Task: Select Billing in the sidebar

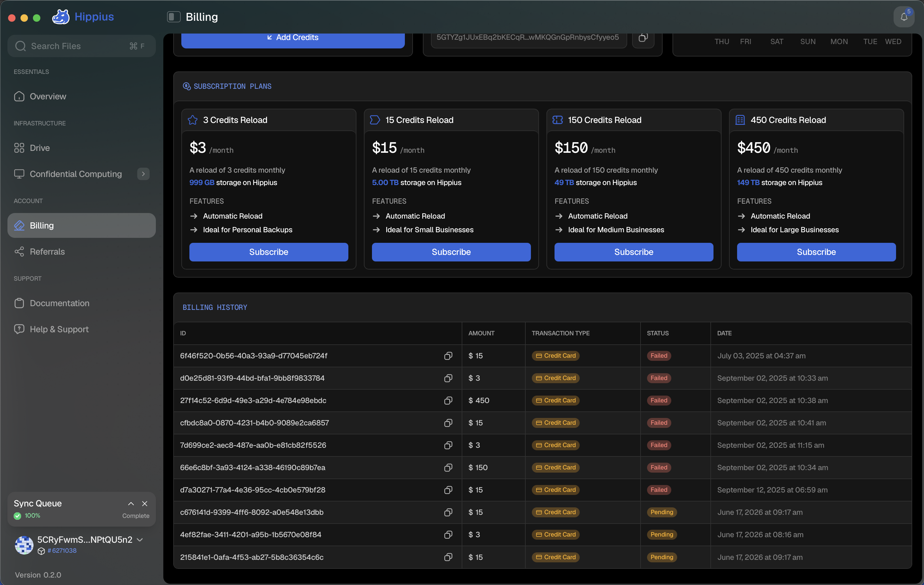Action: tap(81, 226)
